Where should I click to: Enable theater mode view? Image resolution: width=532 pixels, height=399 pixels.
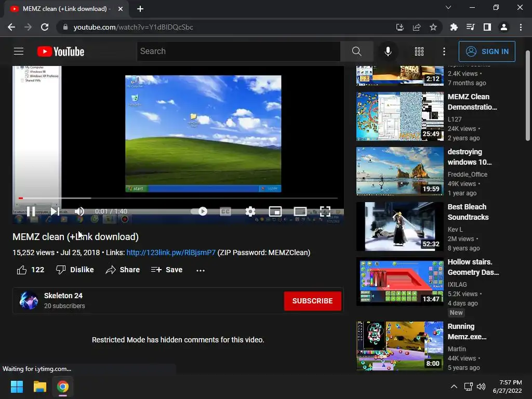pyautogui.click(x=300, y=211)
